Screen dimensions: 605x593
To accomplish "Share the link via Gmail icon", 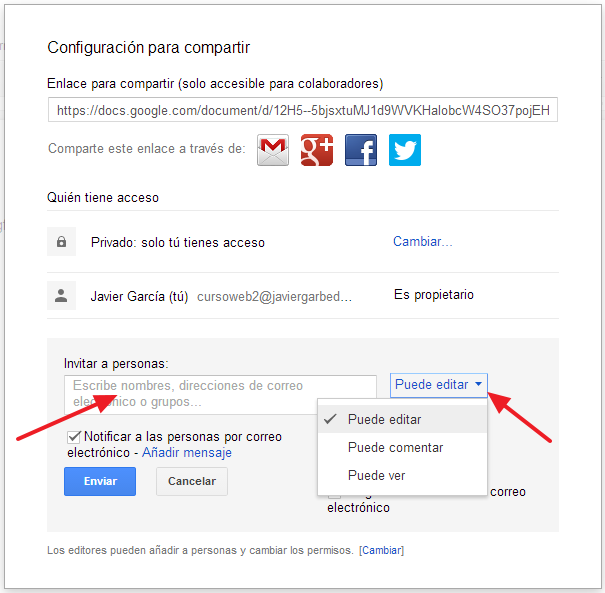I will click(x=273, y=149).
